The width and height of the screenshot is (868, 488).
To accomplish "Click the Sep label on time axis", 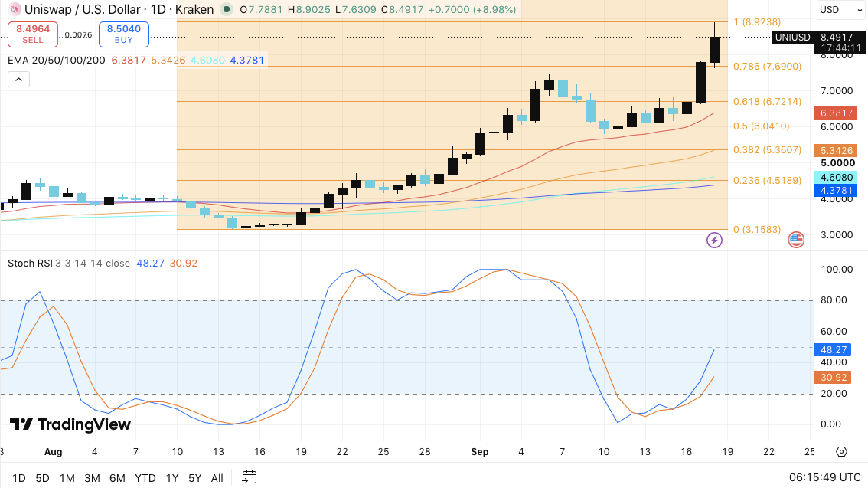I will point(479,451).
